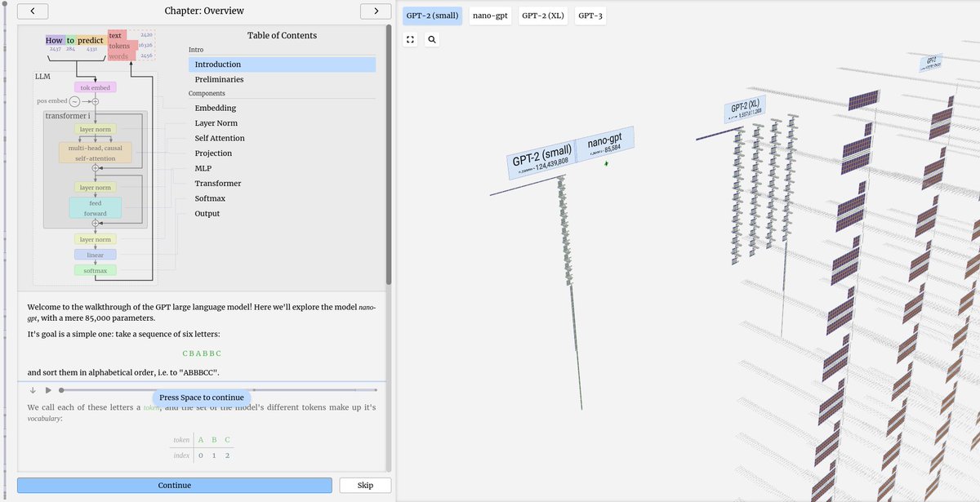The image size is (980, 502).
Task: Select GPT-2 (small) model tab
Action: tap(432, 16)
